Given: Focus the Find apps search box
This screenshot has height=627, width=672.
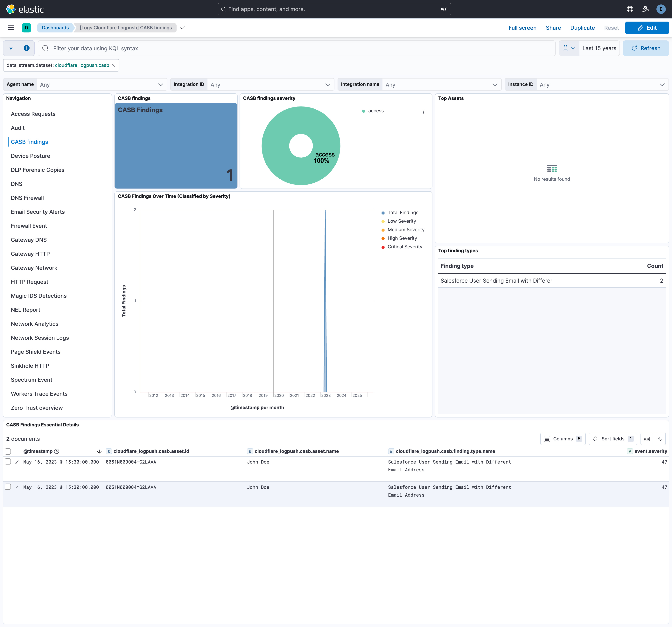Looking at the screenshot, I should [334, 9].
